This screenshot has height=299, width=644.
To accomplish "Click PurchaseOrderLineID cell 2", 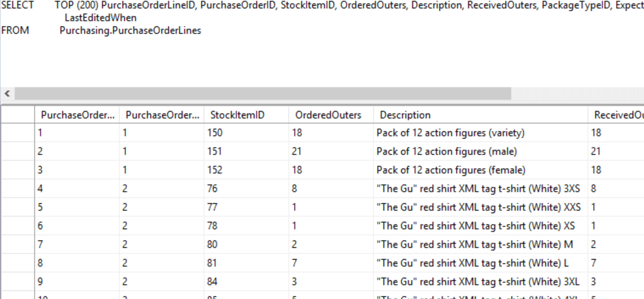I will pos(77,151).
